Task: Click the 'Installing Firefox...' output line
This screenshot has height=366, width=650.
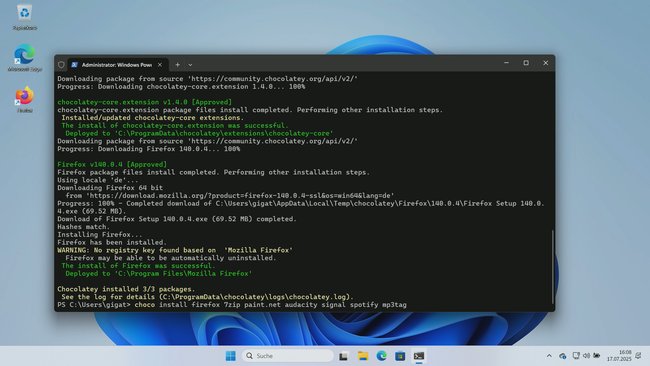Action: tap(99, 235)
